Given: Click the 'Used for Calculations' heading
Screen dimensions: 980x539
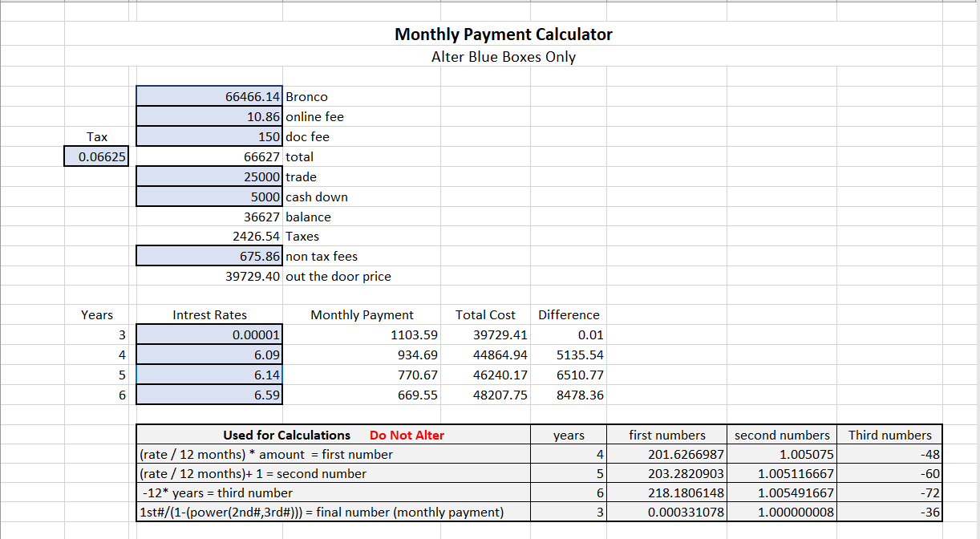Looking at the screenshot, I should (286, 436).
